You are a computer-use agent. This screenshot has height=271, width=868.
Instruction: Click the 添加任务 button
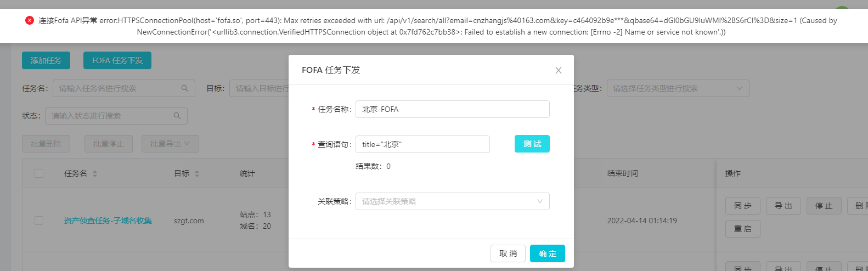click(46, 60)
